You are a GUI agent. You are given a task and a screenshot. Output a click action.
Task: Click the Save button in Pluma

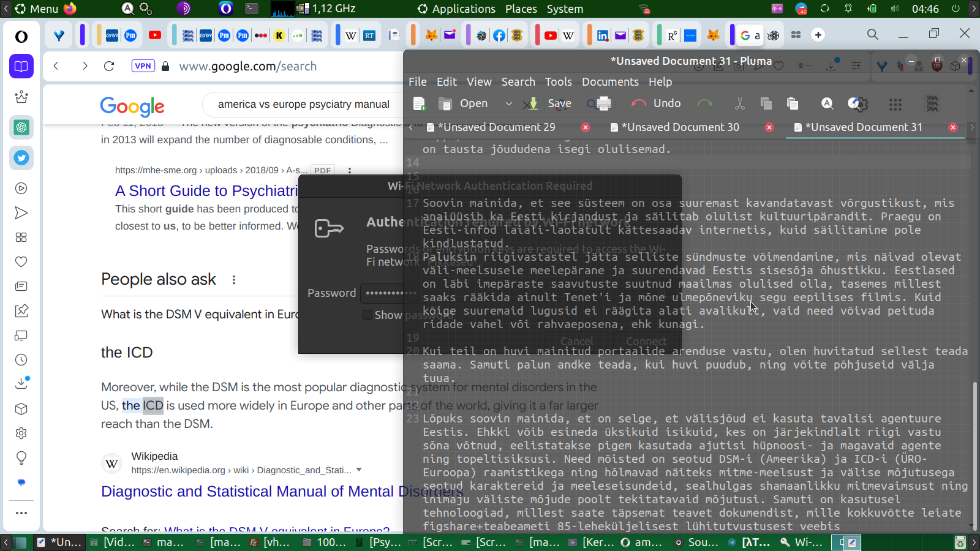coord(548,104)
